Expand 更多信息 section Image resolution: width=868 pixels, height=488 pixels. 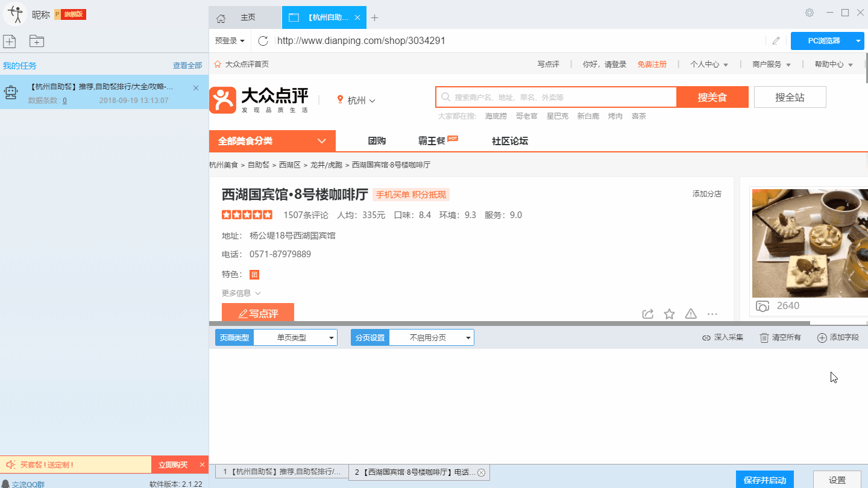point(241,293)
